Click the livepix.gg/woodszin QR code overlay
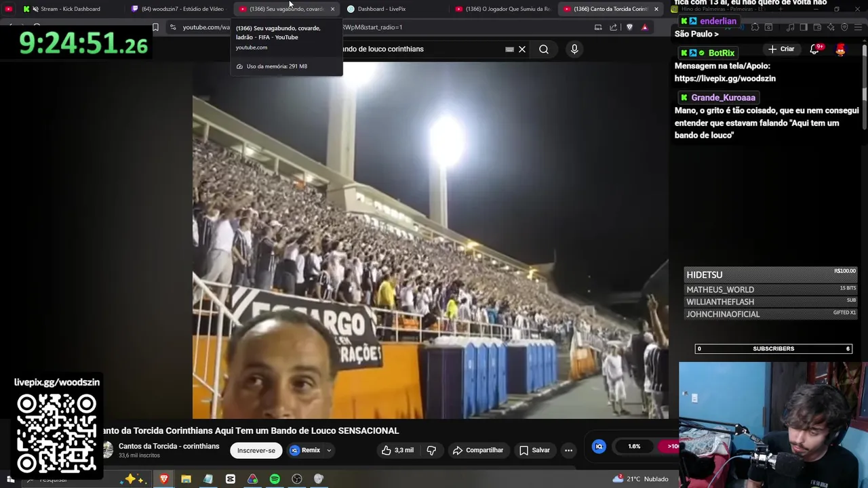Image resolution: width=868 pixels, height=488 pixels. pos(57,434)
